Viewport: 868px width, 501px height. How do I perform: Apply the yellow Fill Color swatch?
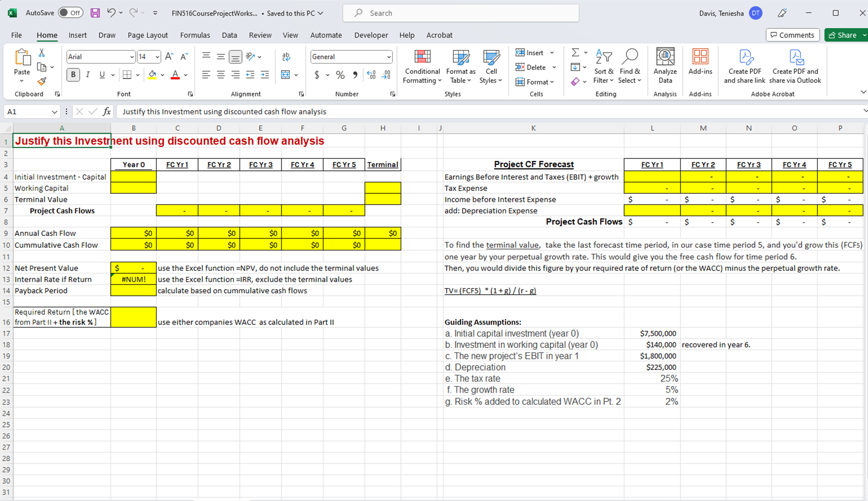point(152,75)
